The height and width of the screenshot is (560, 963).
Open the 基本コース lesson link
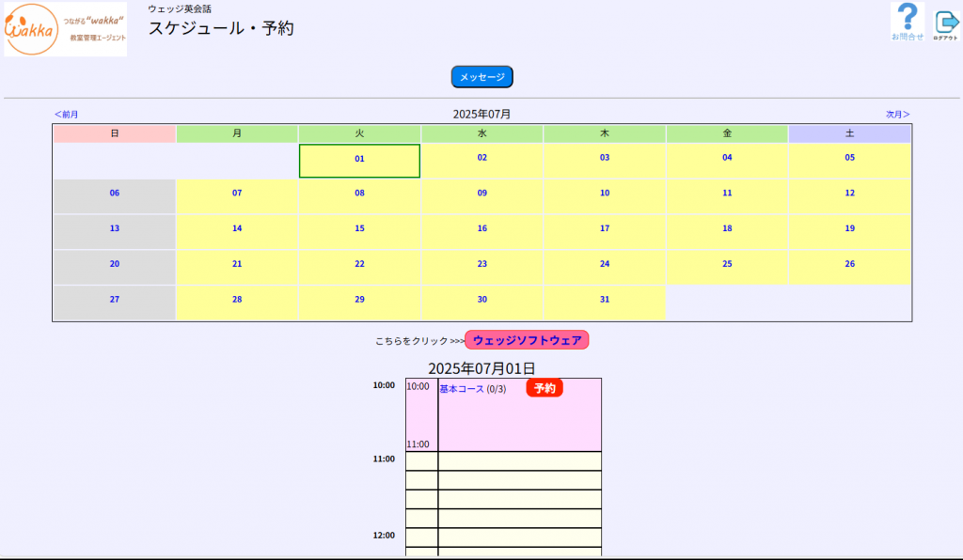click(x=462, y=389)
